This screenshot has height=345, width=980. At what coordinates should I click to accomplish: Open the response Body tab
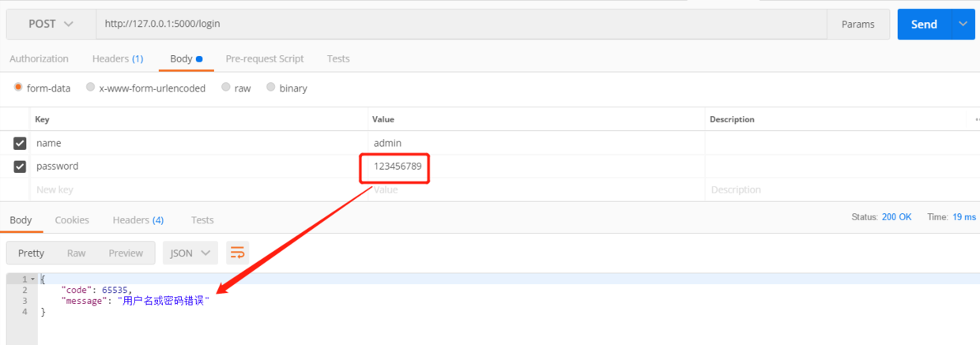click(x=21, y=219)
